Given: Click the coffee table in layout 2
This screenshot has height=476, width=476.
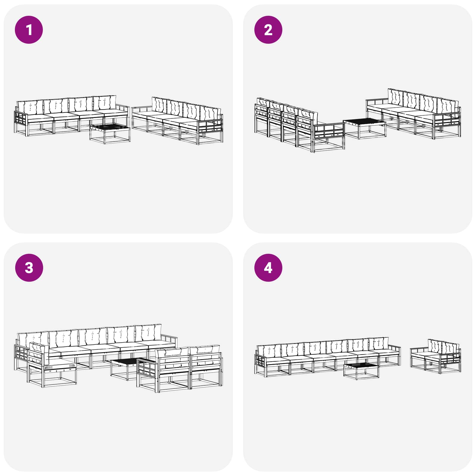Looking at the screenshot, I should click(364, 129).
